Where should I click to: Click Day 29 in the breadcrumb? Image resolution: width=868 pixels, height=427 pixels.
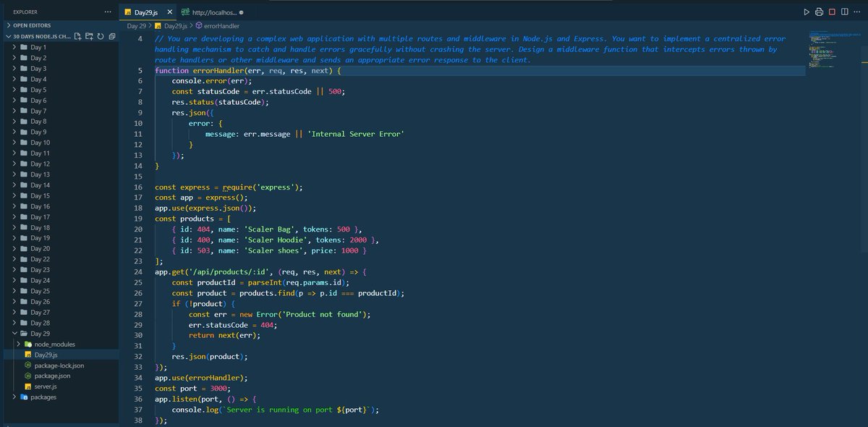[137, 25]
